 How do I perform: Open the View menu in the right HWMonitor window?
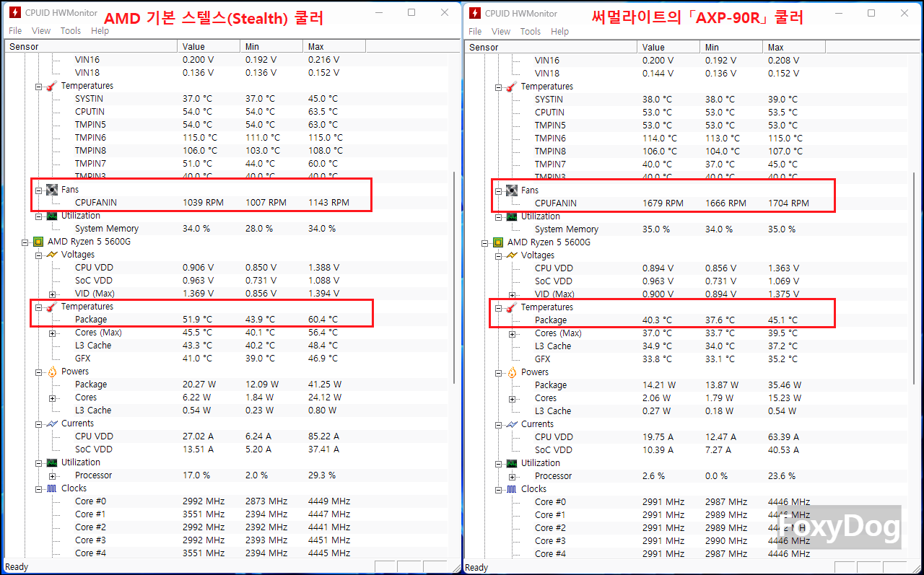coord(501,32)
